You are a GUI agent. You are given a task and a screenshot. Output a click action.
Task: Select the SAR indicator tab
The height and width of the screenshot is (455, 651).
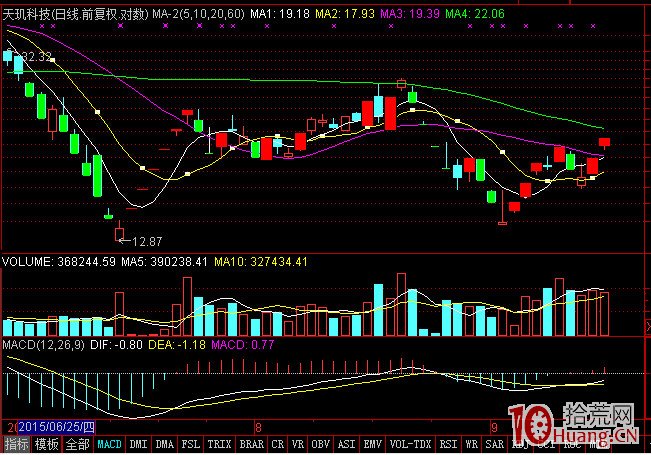point(497,444)
